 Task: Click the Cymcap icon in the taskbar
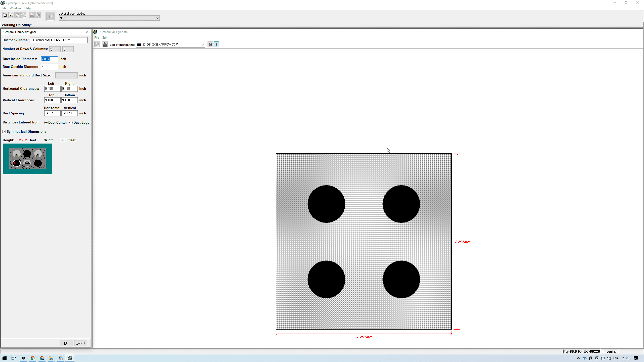[70, 358]
